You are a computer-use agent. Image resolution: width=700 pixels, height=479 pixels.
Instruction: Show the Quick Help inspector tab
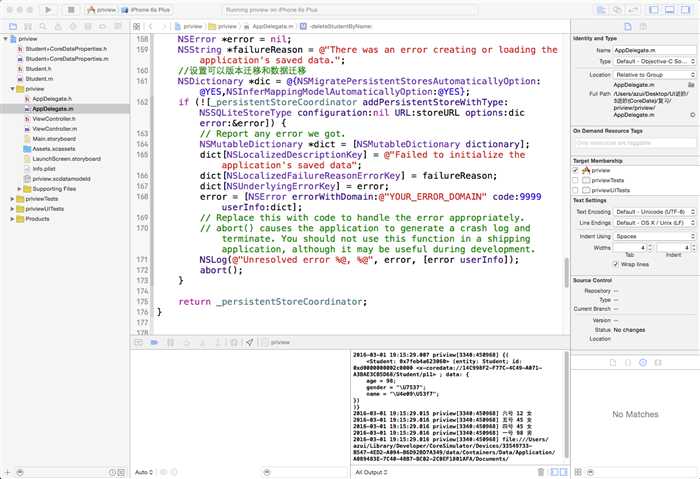[x=643, y=27]
